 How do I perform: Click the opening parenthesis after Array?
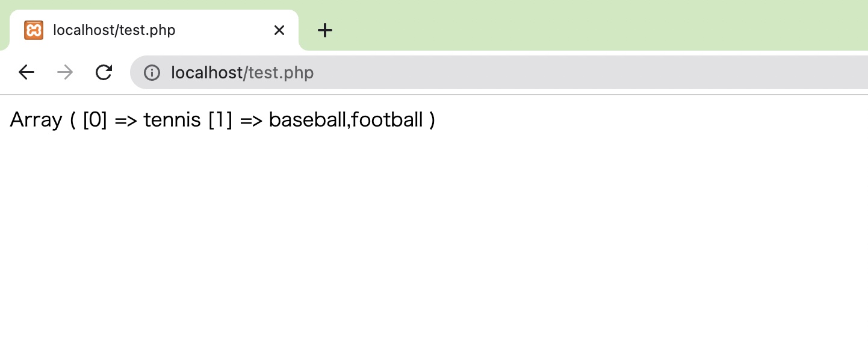tap(73, 120)
